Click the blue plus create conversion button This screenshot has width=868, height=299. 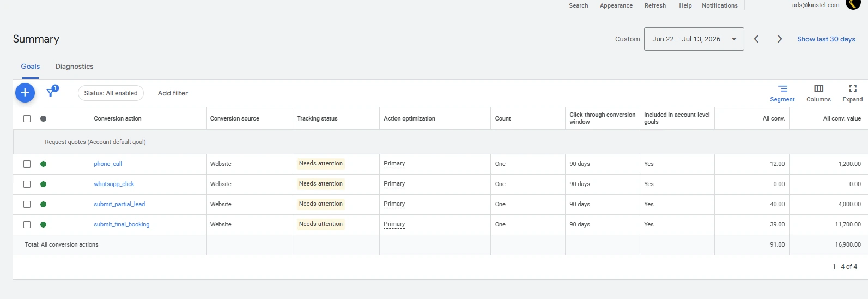pyautogui.click(x=25, y=93)
